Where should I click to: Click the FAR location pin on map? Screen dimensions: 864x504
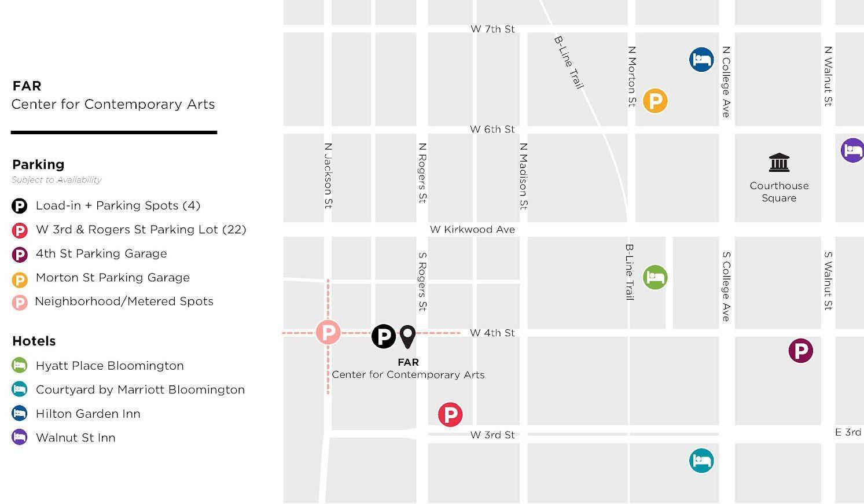[408, 337]
